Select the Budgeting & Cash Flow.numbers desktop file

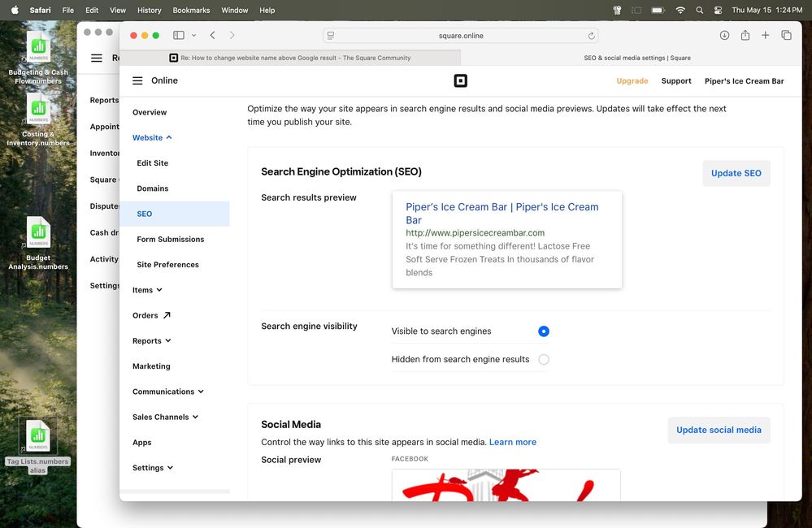(x=38, y=56)
